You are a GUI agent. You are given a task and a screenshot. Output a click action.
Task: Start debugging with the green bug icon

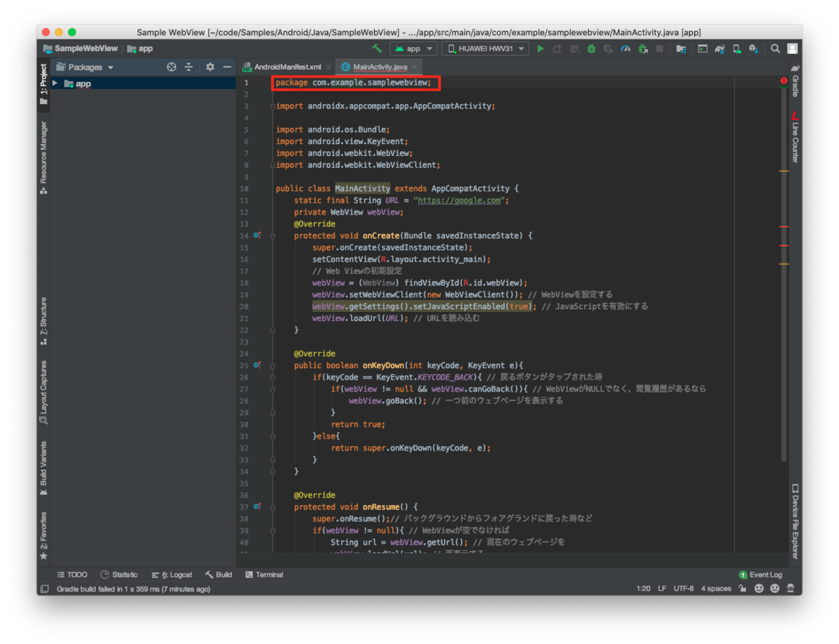point(591,48)
